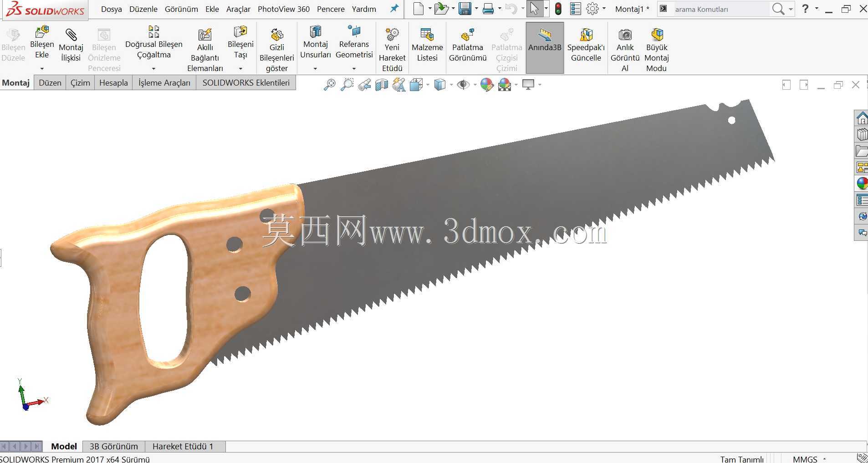The height and width of the screenshot is (463, 868).
Task: Click Zoom to Fit magnifier icon
Action: [x=329, y=85]
